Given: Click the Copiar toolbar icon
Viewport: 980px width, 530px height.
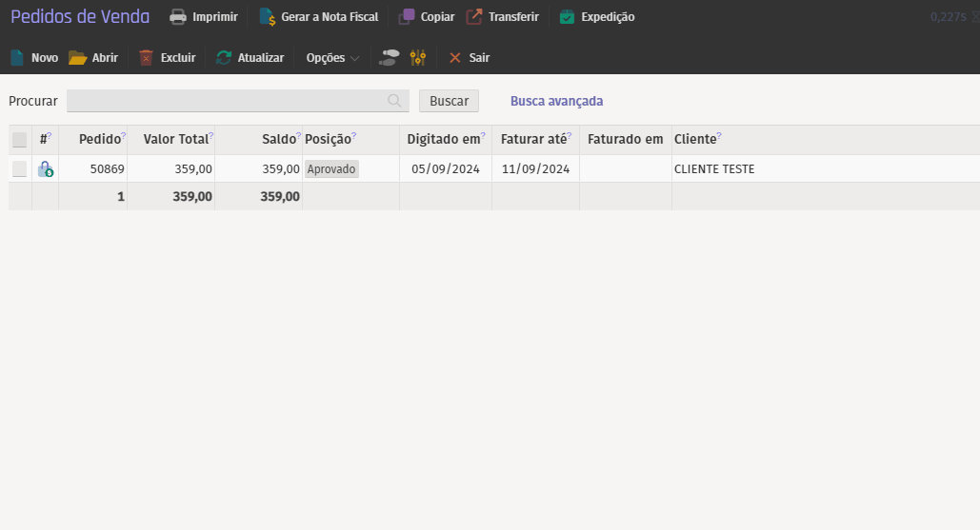Looking at the screenshot, I should (407, 17).
